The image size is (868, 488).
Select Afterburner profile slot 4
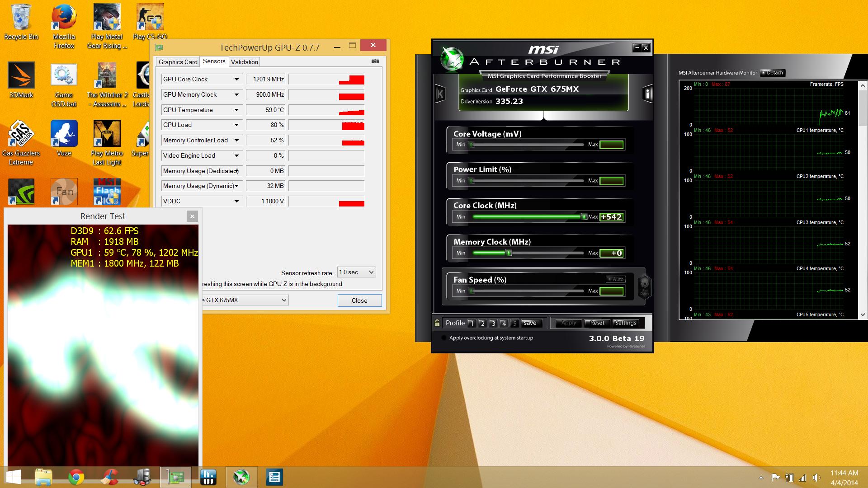pos(504,323)
